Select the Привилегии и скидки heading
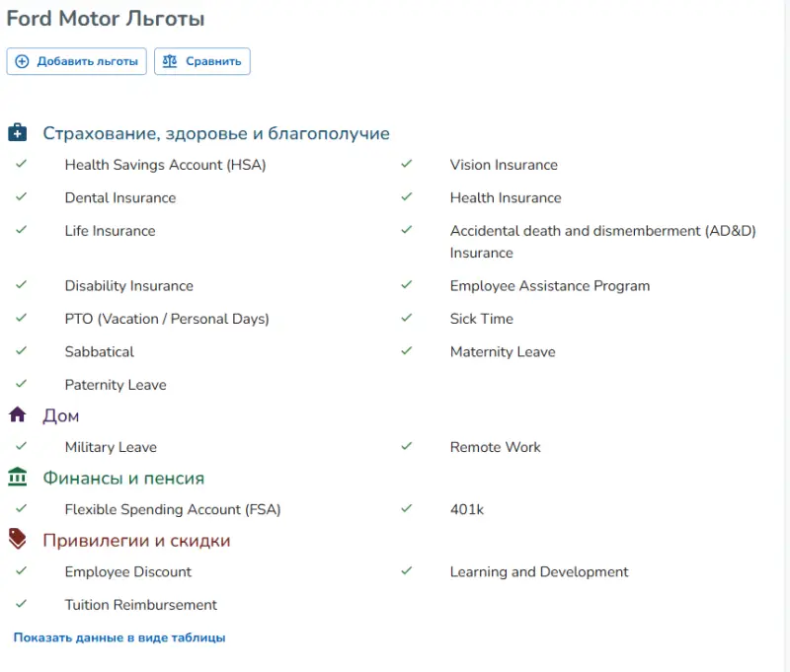Screen dimensions: 790x672 point(136,540)
